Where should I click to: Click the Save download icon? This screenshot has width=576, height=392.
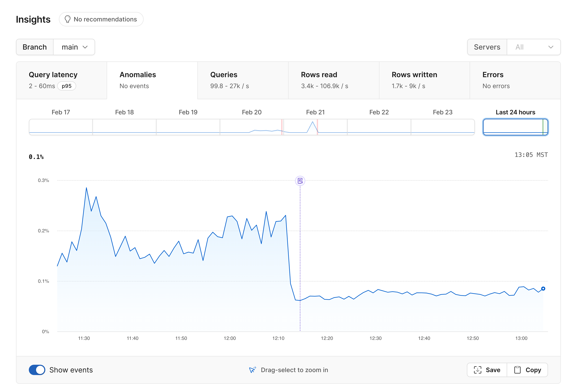point(477,370)
